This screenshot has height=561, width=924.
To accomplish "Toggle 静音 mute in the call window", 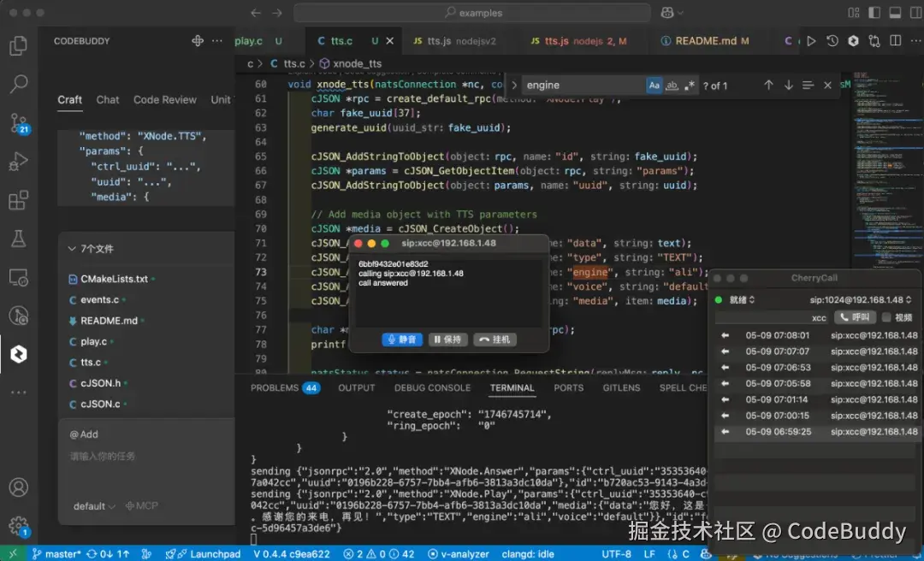I will (402, 340).
